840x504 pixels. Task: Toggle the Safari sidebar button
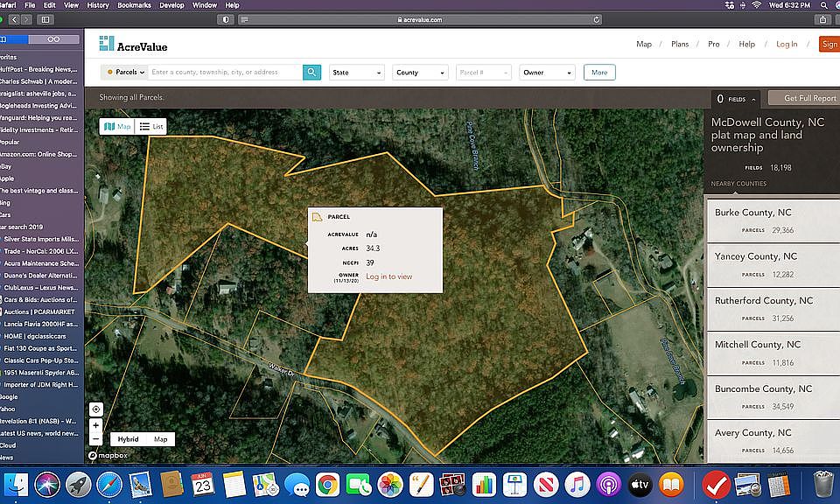click(45, 20)
